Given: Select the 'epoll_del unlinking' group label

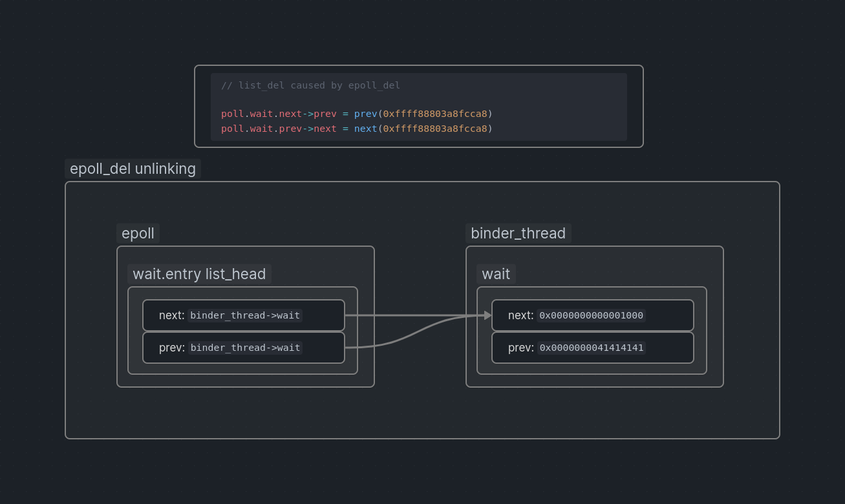Looking at the screenshot, I should [133, 169].
